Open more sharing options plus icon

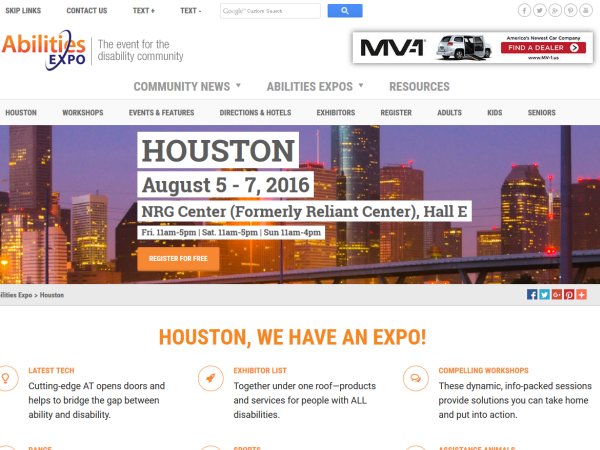pos(581,294)
